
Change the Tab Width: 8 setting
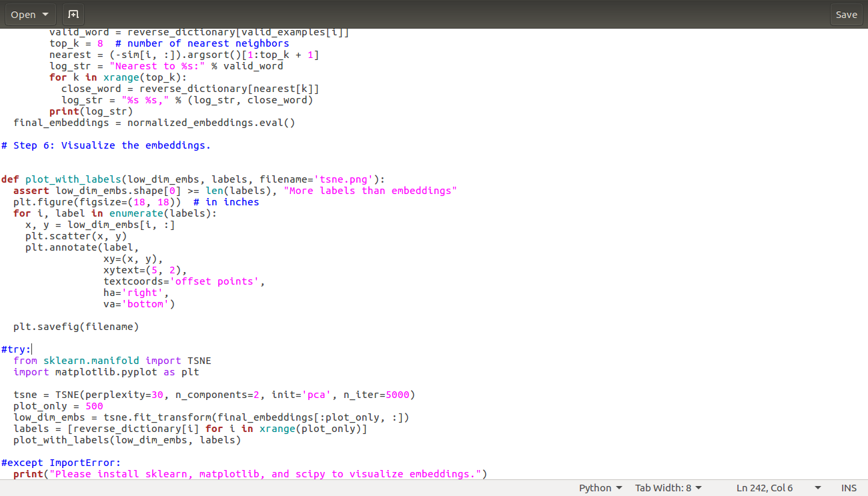click(669, 488)
